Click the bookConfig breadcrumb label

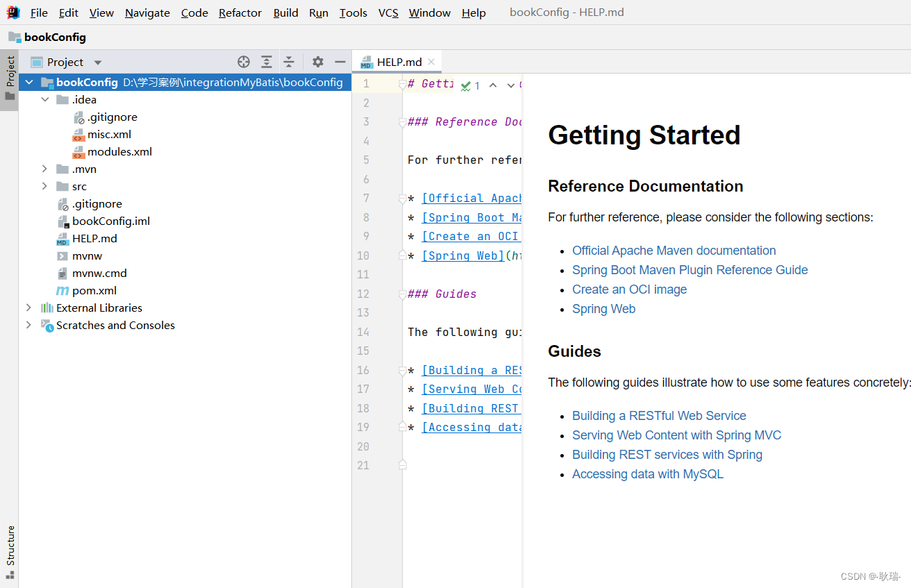click(x=55, y=37)
